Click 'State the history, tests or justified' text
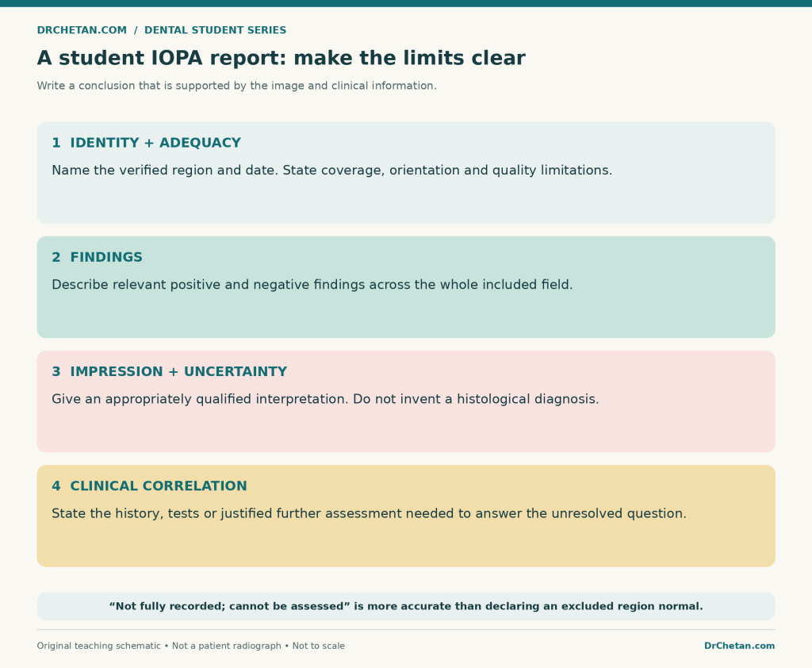Viewport: 812px width, 668px height. pyautogui.click(x=370, y=513)
